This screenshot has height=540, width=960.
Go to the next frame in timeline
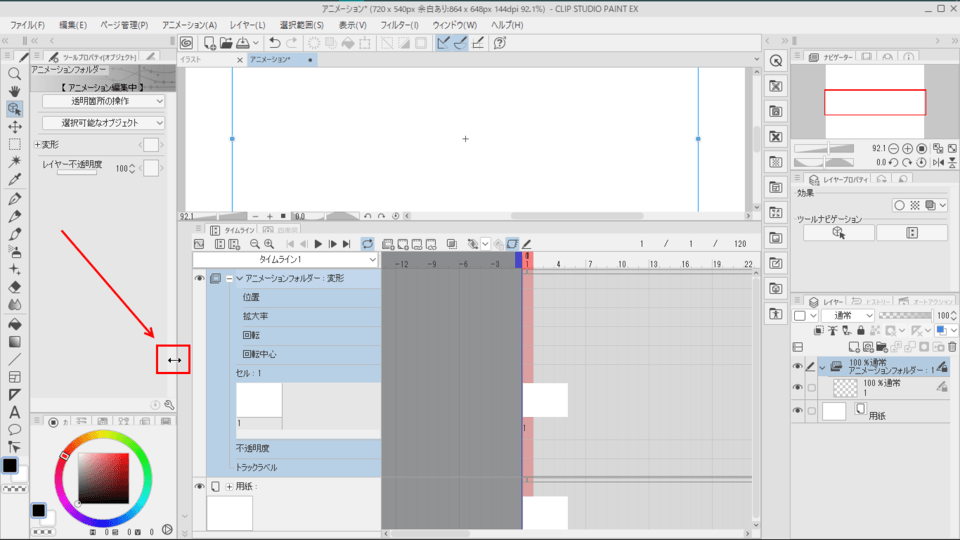pos(332,244)
